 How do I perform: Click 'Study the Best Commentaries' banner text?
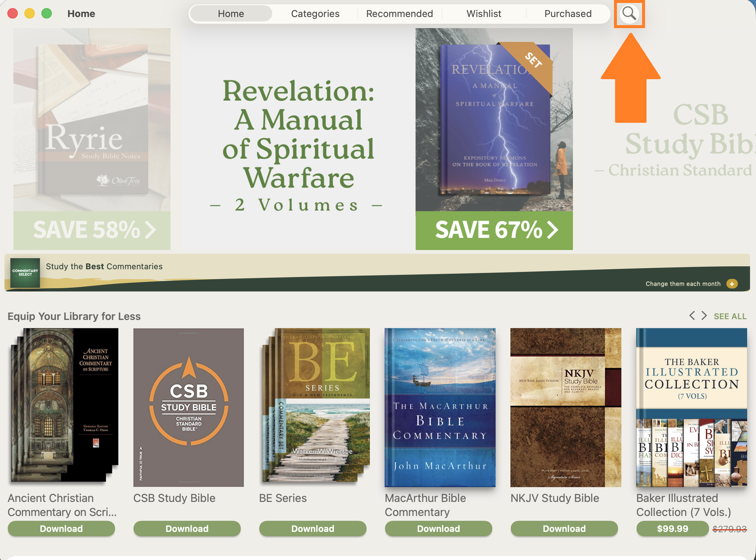pyautogui.click(x=104, y=266)
